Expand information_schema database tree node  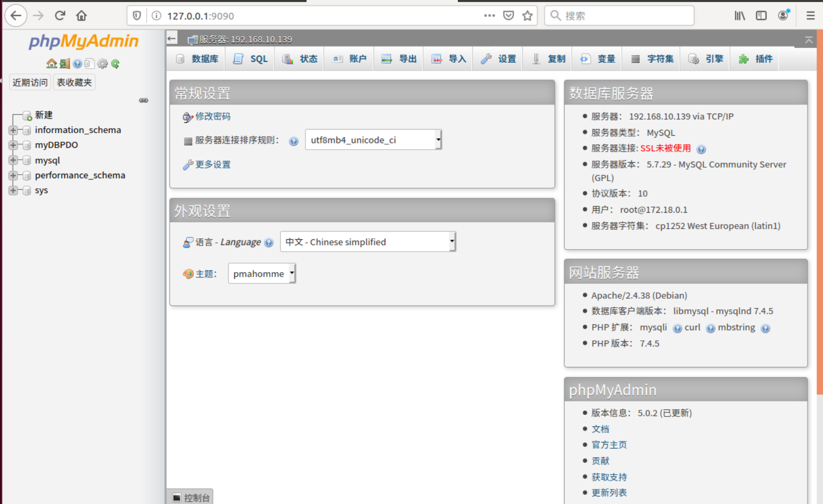(x=13, y=130)
